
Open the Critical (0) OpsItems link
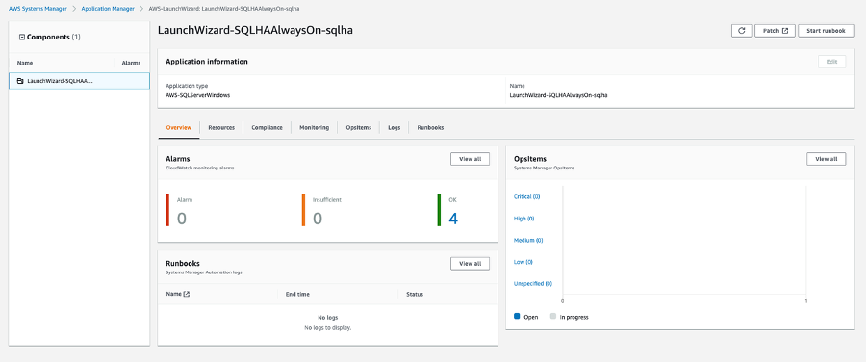[x=527, y=196]
